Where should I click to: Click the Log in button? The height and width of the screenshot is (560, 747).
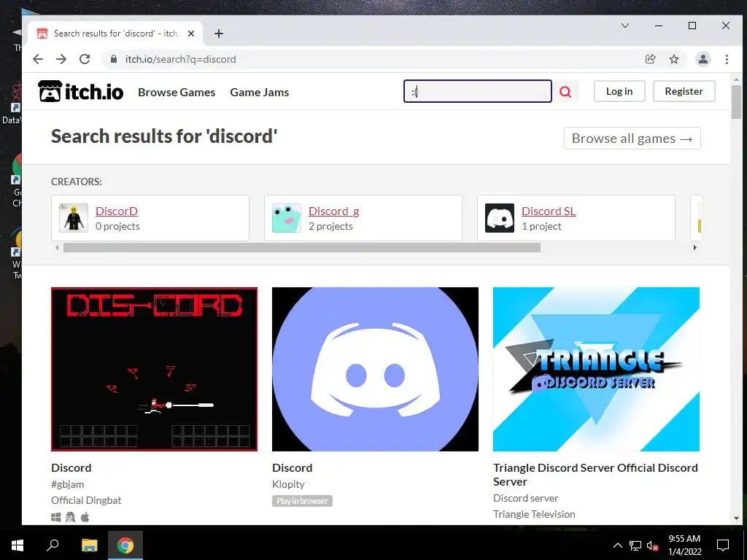pyautogui.click(x=619, y=91)
